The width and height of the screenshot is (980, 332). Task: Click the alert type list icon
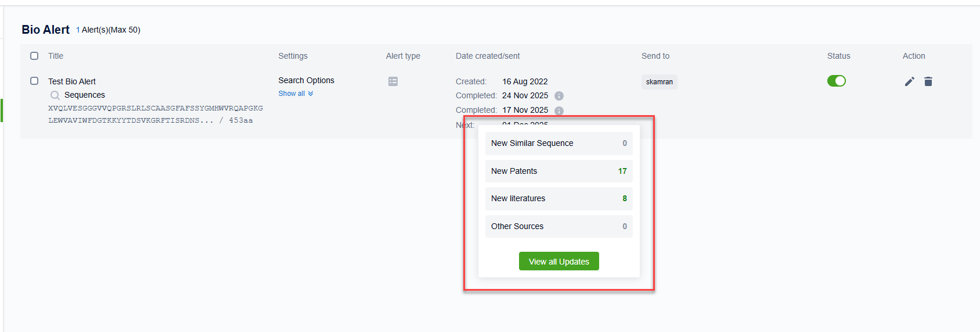[393, 81]
